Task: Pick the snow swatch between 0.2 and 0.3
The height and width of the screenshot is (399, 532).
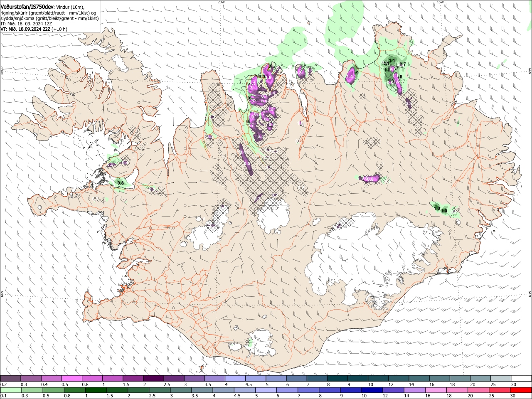Action: click(10, 379)
